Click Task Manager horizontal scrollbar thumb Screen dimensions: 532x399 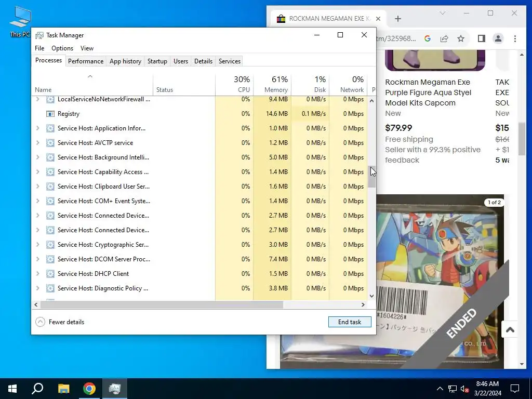(x=162, y=304)
